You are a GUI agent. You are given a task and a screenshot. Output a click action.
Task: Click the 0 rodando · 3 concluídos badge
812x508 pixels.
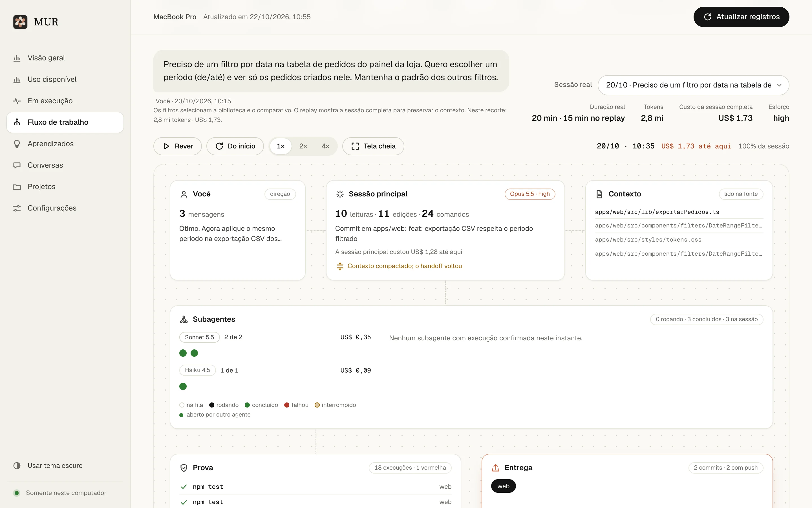(707, 319)
